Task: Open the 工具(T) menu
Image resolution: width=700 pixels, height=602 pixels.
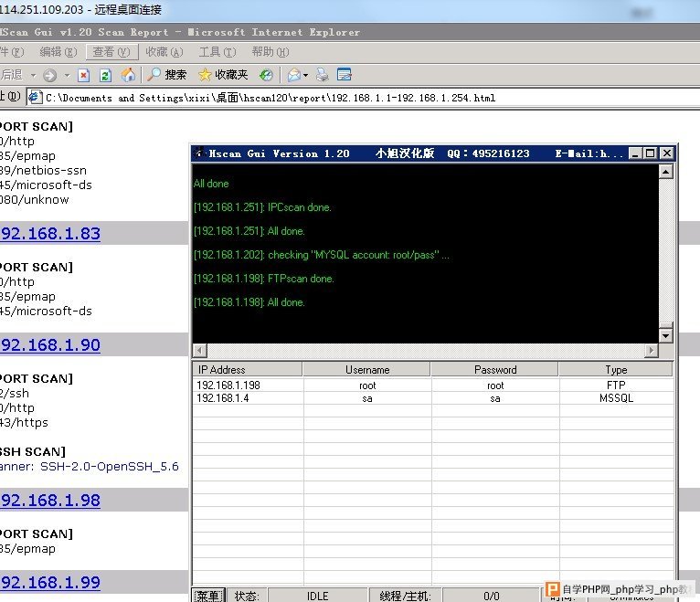Action: click(217, 52)
